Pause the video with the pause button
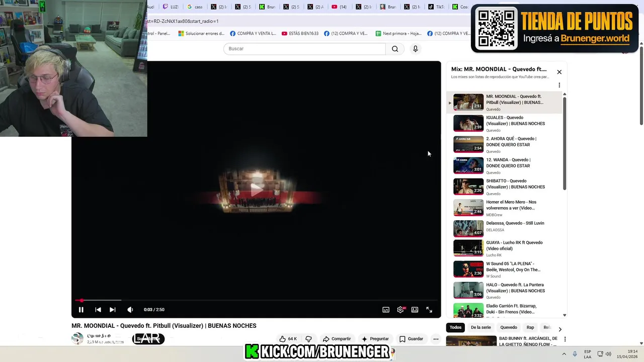The width and height of the screenshot is (644, 362). [81, 310]
